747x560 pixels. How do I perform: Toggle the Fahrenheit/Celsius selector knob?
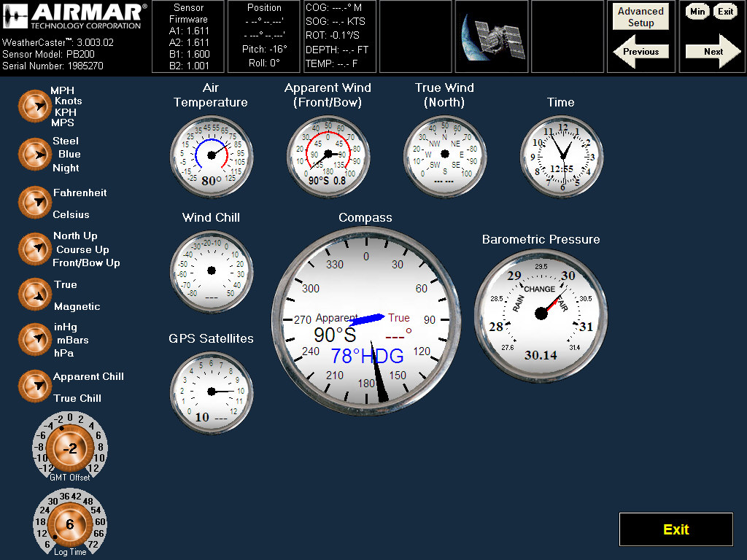(34, 203)
